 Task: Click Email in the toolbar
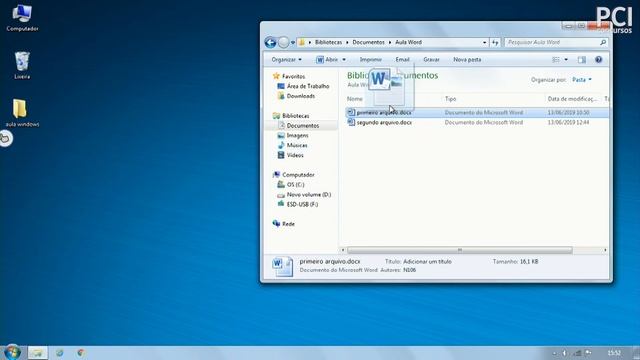coord(402,60)
